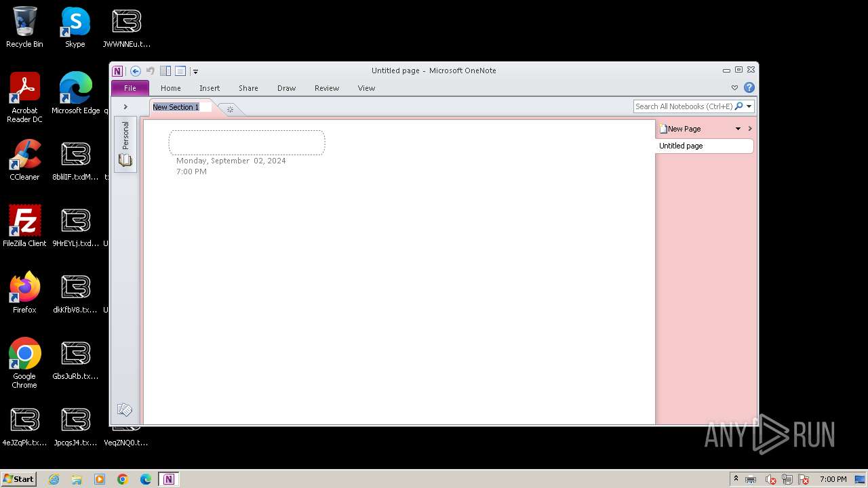Switch to the Home ribbon tab

pos(171,88)
